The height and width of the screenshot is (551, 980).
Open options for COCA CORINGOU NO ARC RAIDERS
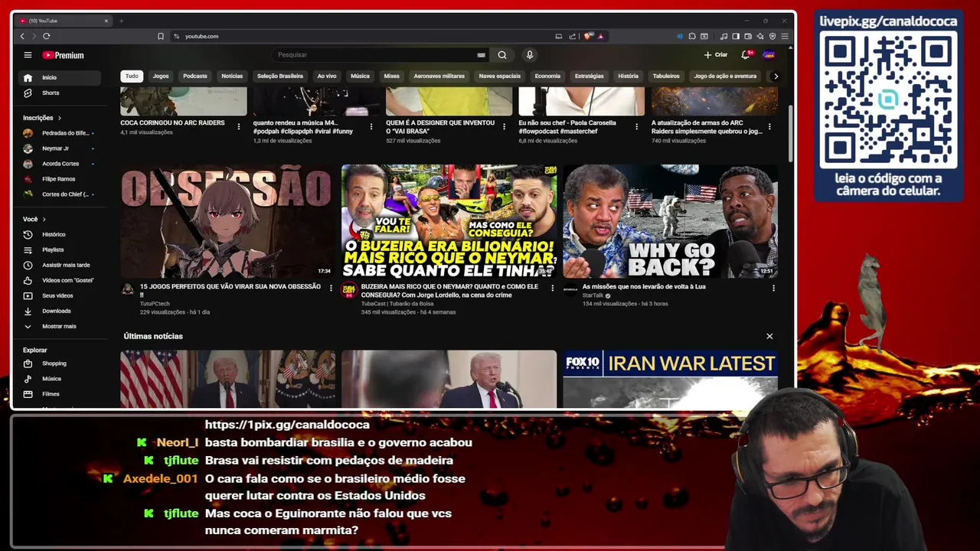point(239,126)
